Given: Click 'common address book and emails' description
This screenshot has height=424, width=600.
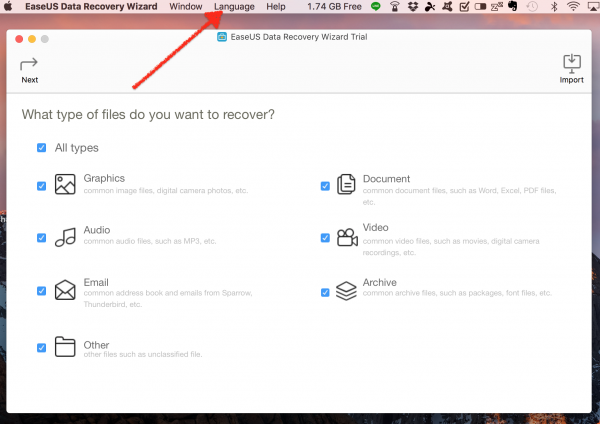Looking at the screenshot, I should point(168,298).
